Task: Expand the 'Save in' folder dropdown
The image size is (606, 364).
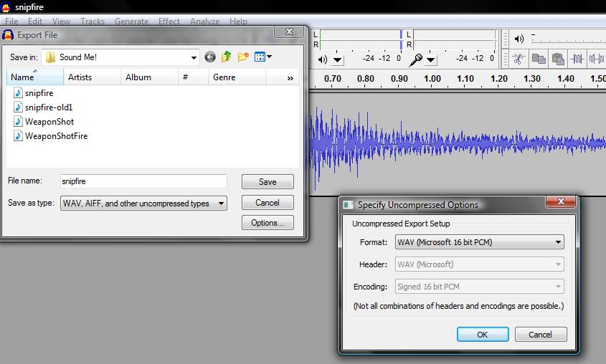Action: 194,57
